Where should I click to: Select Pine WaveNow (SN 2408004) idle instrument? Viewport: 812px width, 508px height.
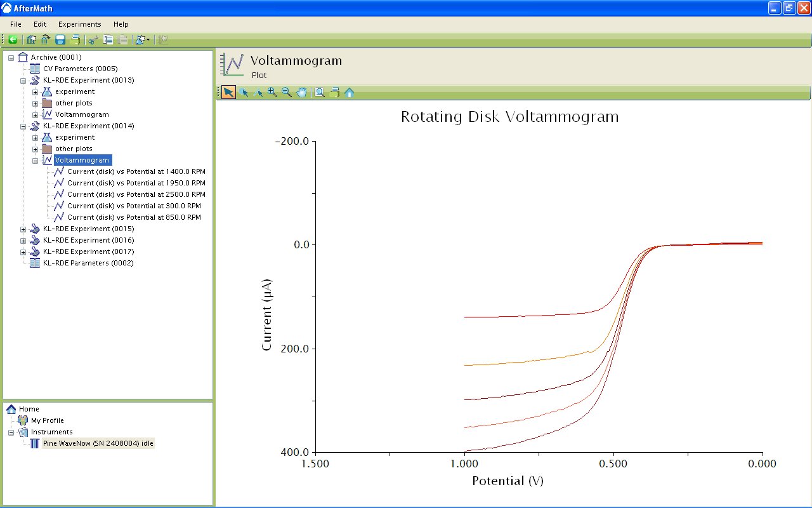click(98, 443)
